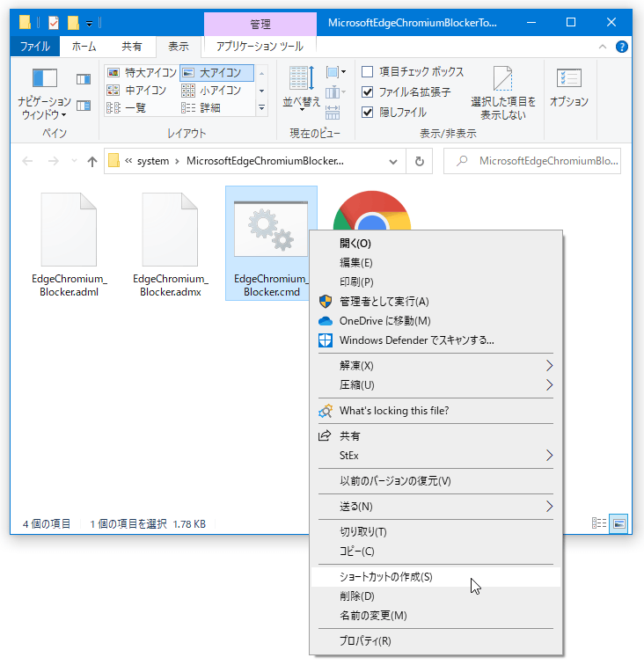Go back with the back arrow
Viewport: 644px width, 665px height.
(x=27, y=161)
